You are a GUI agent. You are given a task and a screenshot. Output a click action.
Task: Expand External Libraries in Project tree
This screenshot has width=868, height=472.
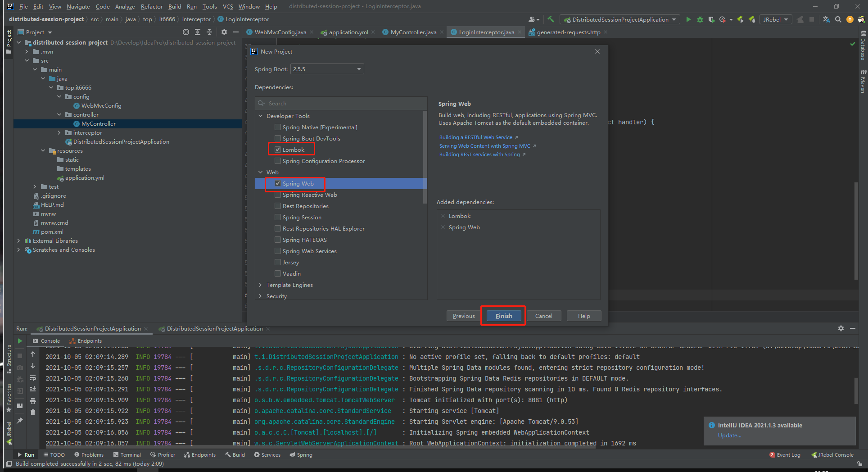pos(18,241)
